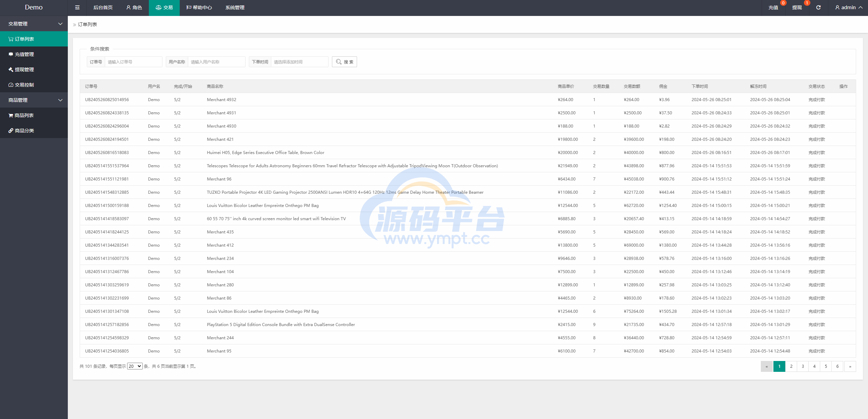Open 充值管理 in the sidebar
868x419 pixels.
pyautogui.click(x=34, y=54)
